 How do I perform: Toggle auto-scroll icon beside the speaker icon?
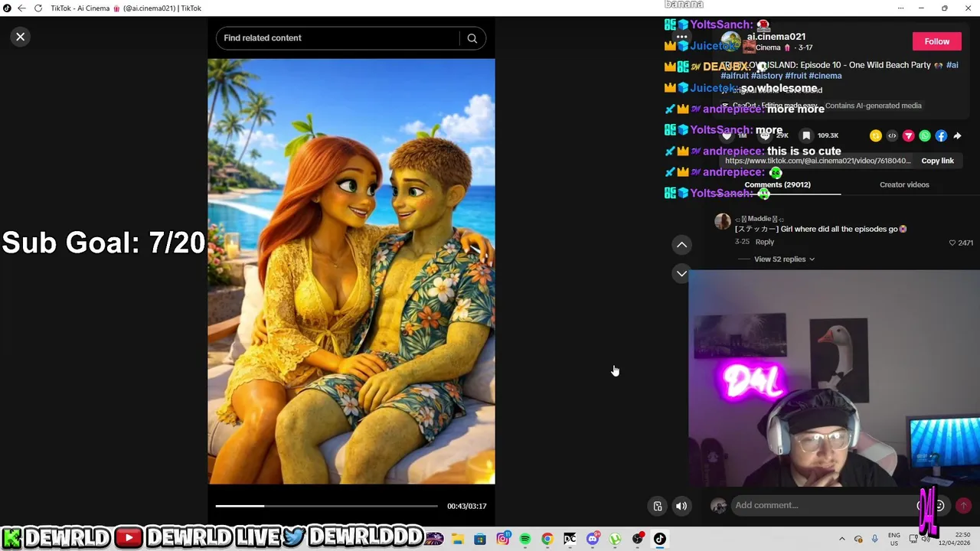coord(657,506)
